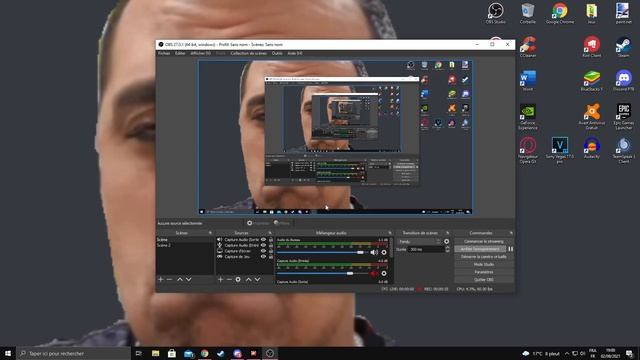
Task: Open Navigateur Opera GX desktop shortcut
Action: pyautogui.click(x=528, y=150)
